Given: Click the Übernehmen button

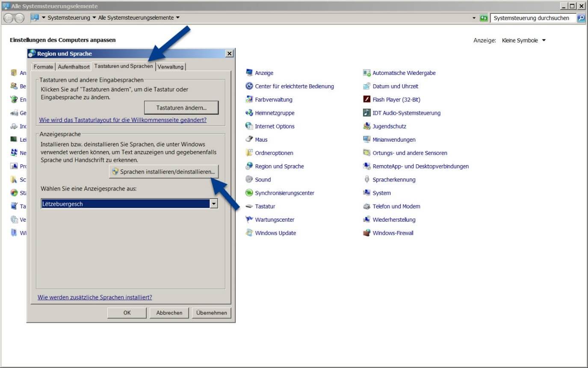Looking at the screenshot, I should pos(212,313).
